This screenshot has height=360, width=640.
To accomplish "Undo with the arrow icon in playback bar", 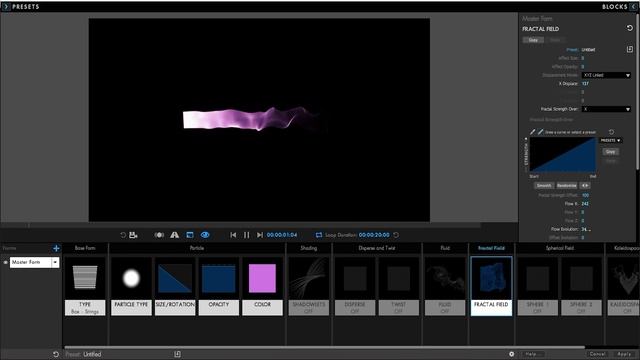I will [x=123, y=235].
